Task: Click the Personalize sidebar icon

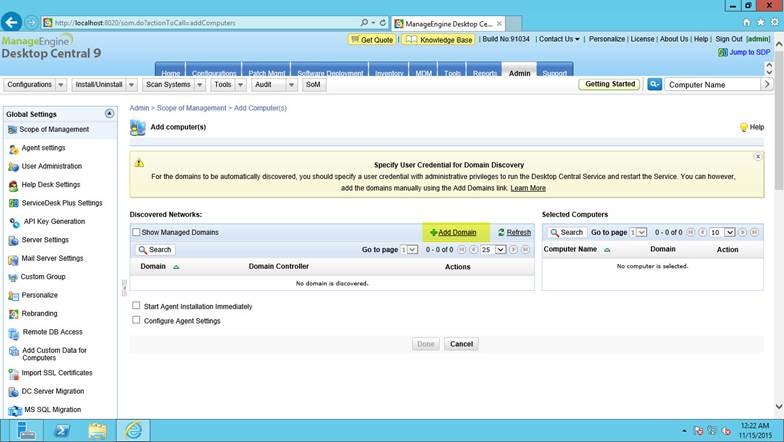Action: coord(14,296)
